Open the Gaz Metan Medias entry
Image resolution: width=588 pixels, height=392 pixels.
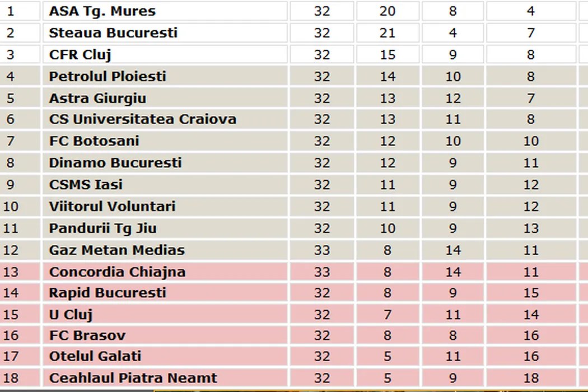pyautogui.click(x=117, y=250)
